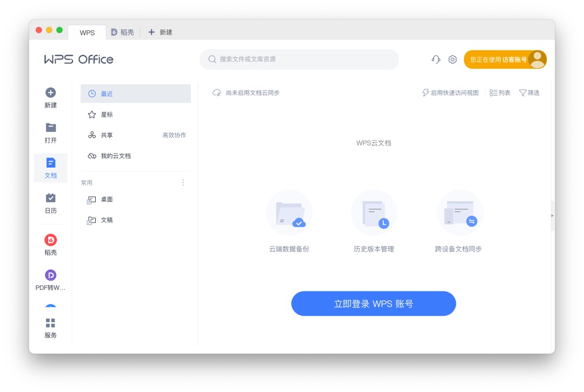584x392 pixels.
Task: Click the 历史版本管理 label
Action: pos(374,249)
